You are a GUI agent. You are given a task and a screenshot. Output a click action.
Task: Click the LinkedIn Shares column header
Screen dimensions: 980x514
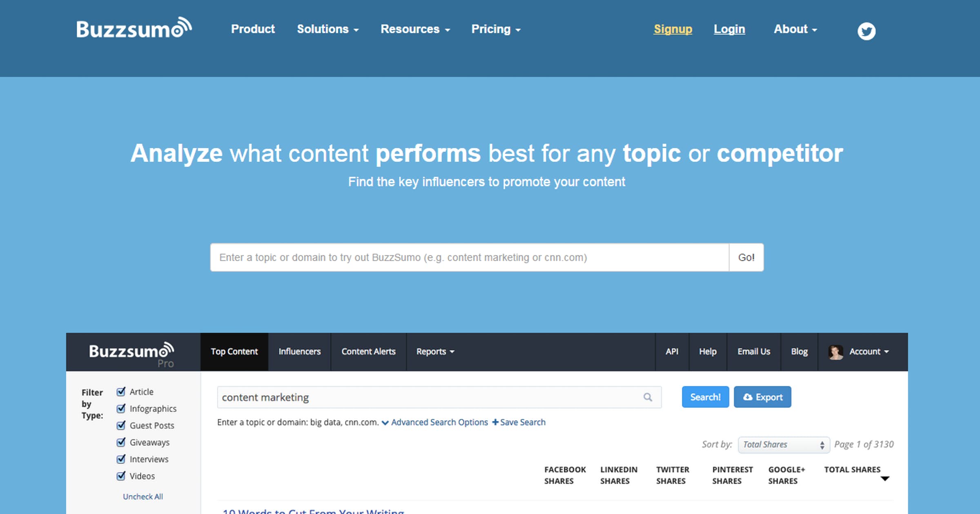click(x=619, y=475)
